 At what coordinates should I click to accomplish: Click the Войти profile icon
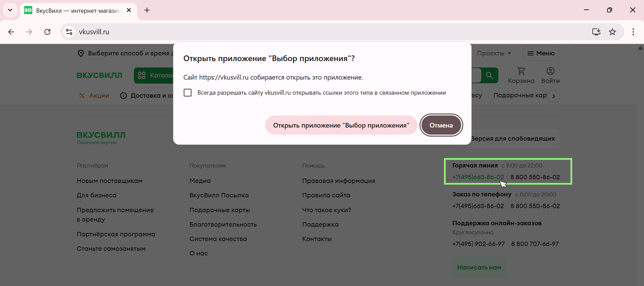pyautogui.click(x=550, y=75)
